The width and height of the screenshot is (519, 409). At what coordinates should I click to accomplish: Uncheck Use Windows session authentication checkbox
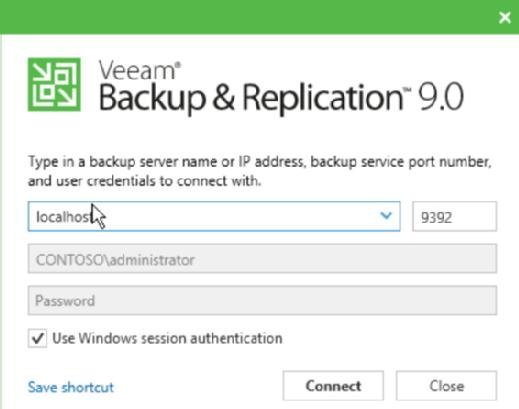pyautogui.click(x=37, y=338)
